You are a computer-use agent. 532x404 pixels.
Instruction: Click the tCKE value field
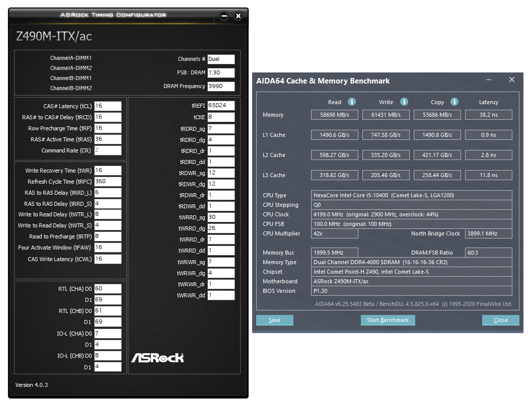(x=221, y=117)
